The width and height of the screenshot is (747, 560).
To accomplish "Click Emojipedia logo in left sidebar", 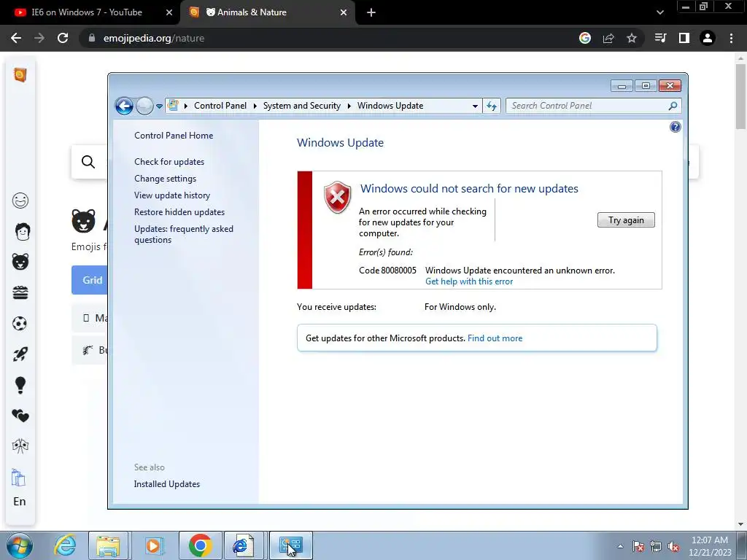I will 20,75.
